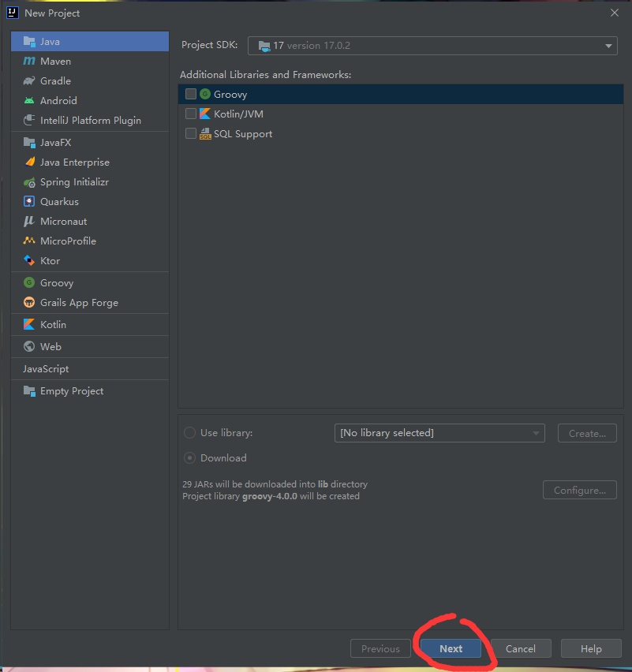Close the New Project dialog window
Viewport: 632px width, 672px height.
tap(615, 13)
